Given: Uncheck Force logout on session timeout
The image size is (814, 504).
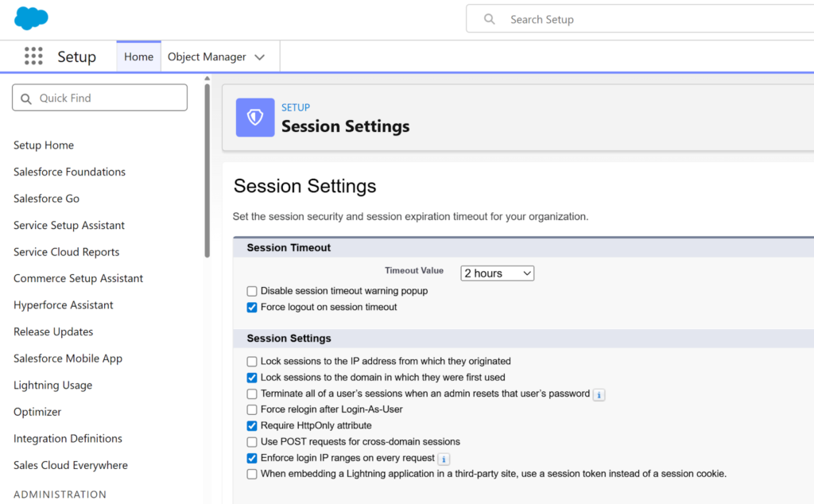Looking at the screenshot, I should click(x=252, y=308).
